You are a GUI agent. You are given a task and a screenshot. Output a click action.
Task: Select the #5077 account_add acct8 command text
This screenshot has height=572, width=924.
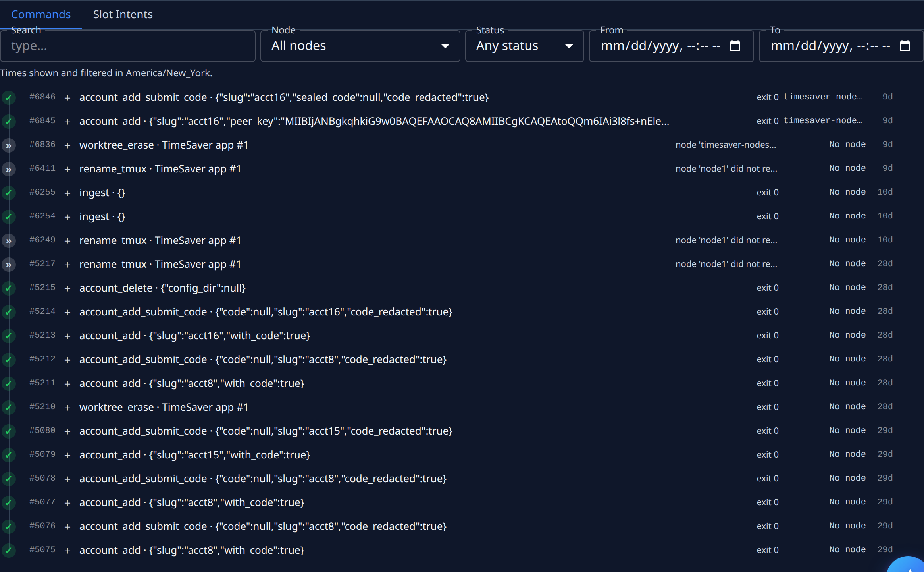click(x=192, y=502)
